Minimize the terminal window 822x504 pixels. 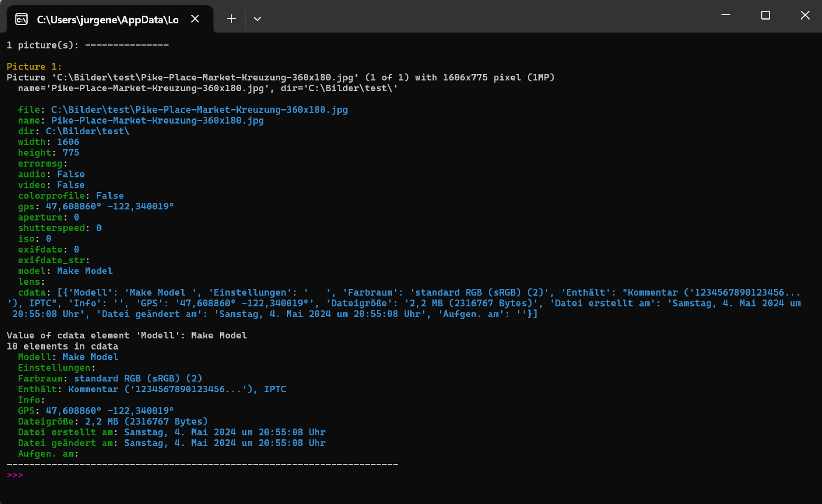726,16
